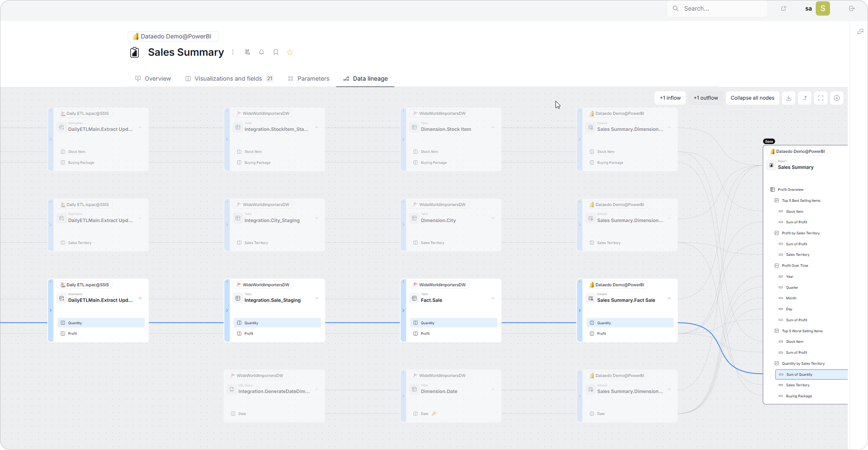The image size is (868, 450).
Task: Open the Visualizations and fields tab
Action: [x=228, y=79]
